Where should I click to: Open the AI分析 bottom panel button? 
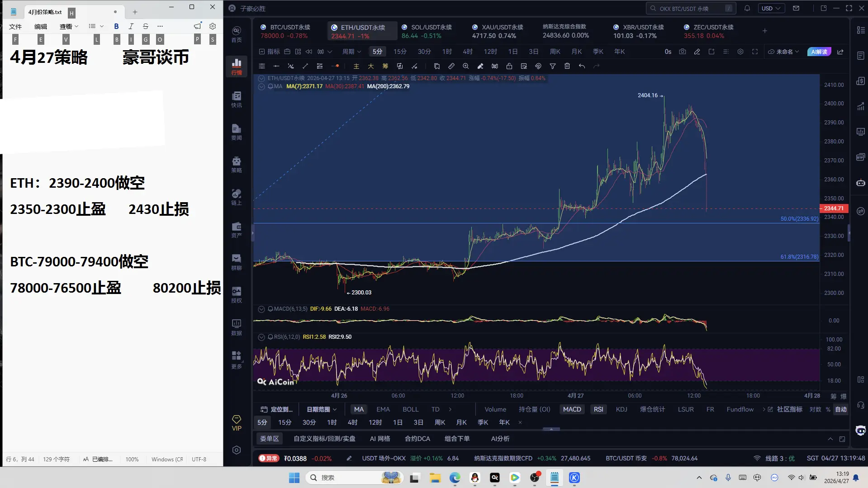[x=500, y=439]
